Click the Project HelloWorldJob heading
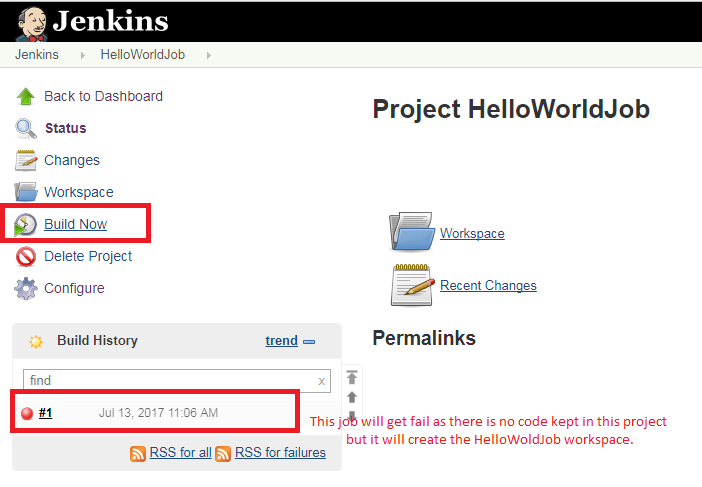The width and height of the screenshot is (702, 487). [x=511, y=109]
